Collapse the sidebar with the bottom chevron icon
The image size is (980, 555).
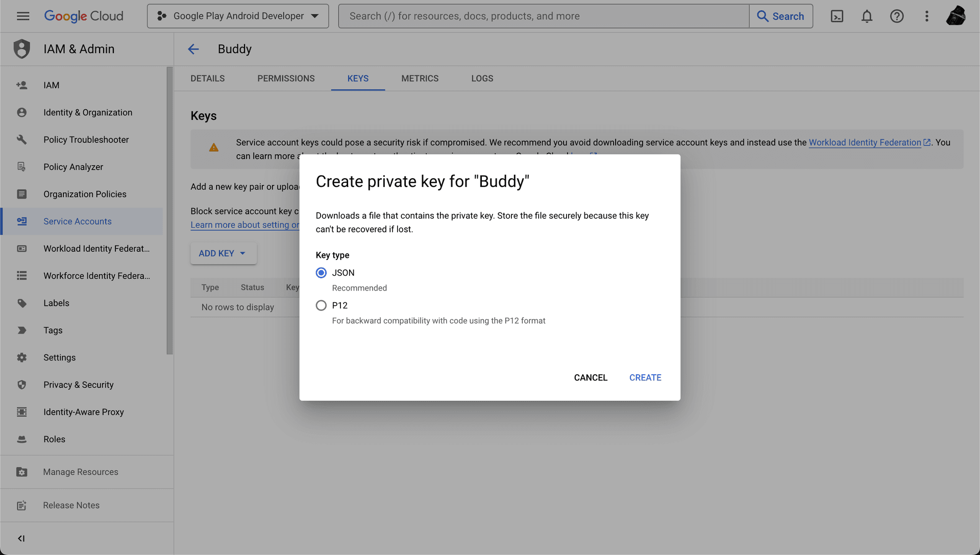21,538
